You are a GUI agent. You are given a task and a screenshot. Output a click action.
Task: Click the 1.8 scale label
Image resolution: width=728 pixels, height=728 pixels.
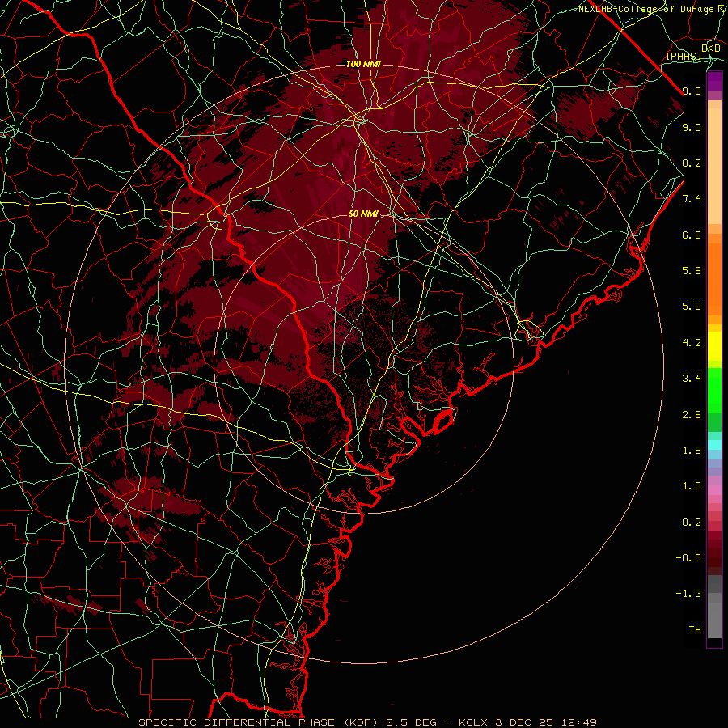[692, 451]
